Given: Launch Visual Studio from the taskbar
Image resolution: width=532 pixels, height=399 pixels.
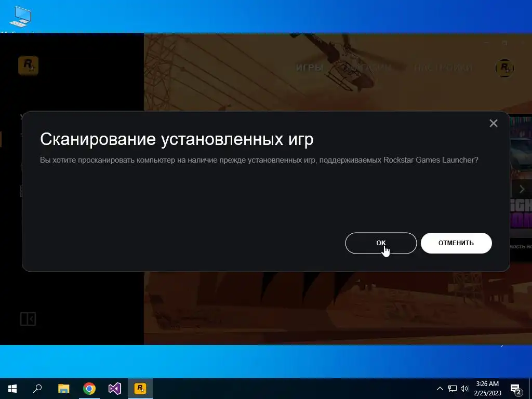Looking at the screenshot, I should [x=115, y=389].
